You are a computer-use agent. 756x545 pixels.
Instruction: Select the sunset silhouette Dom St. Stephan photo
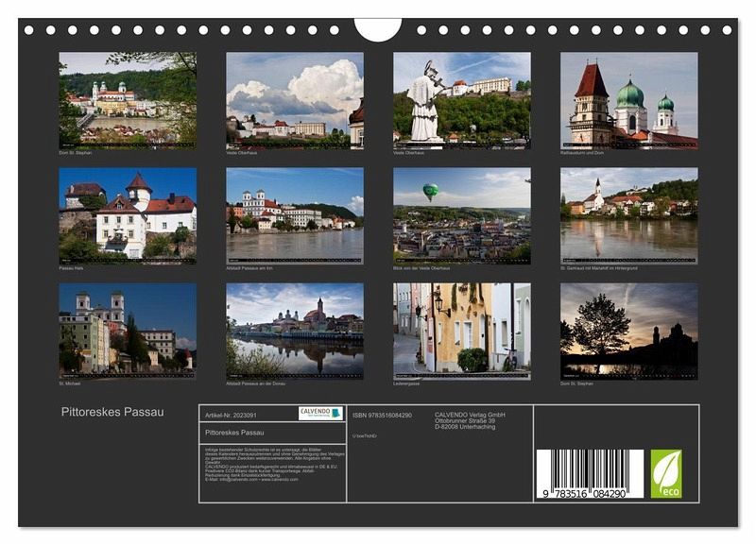coord(628,331)
